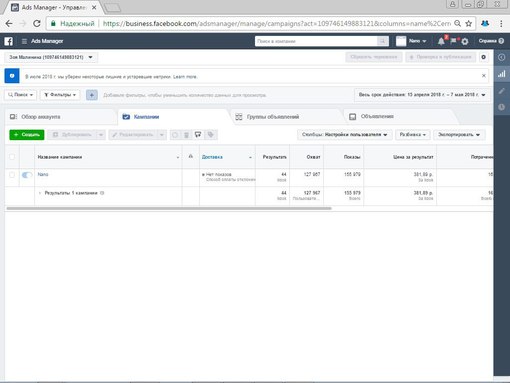Click the people extension icon in Chrome toolbar
Image resolution: width=510 pixels, height=383 pixels.
(485, 23)
